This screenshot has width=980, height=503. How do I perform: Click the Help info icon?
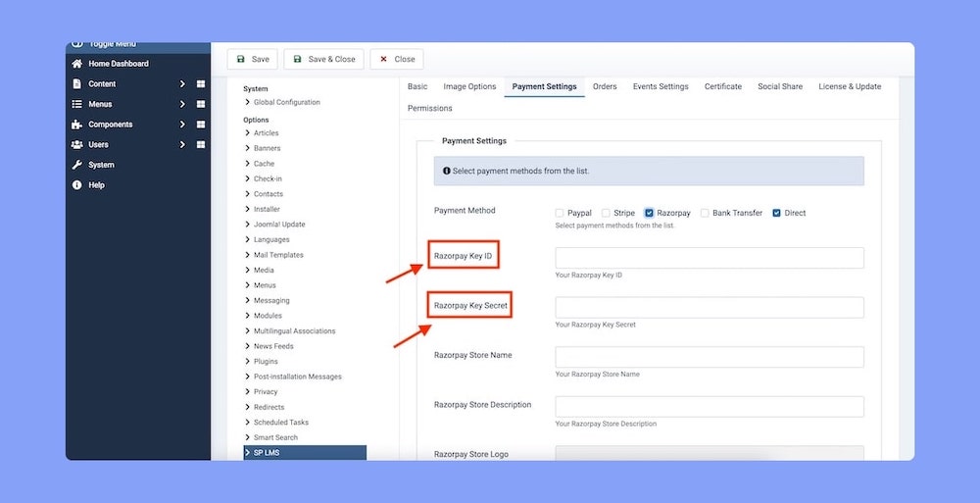77,185
